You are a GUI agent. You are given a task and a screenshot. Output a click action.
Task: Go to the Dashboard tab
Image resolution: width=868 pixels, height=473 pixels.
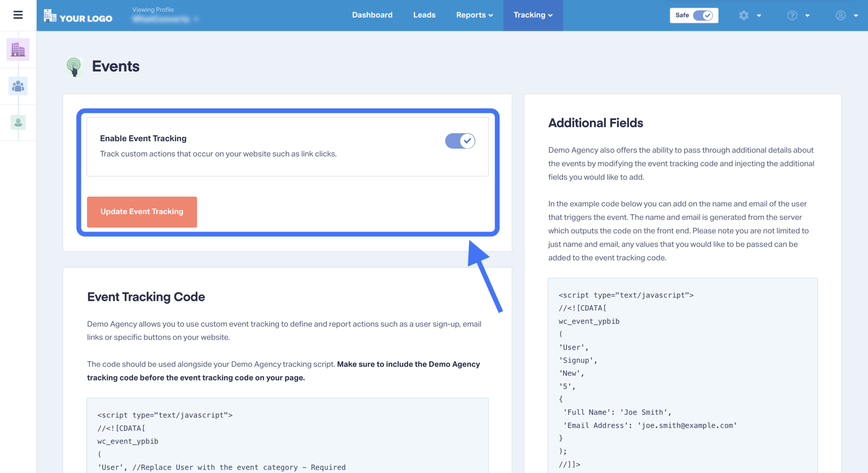(372, 15)
